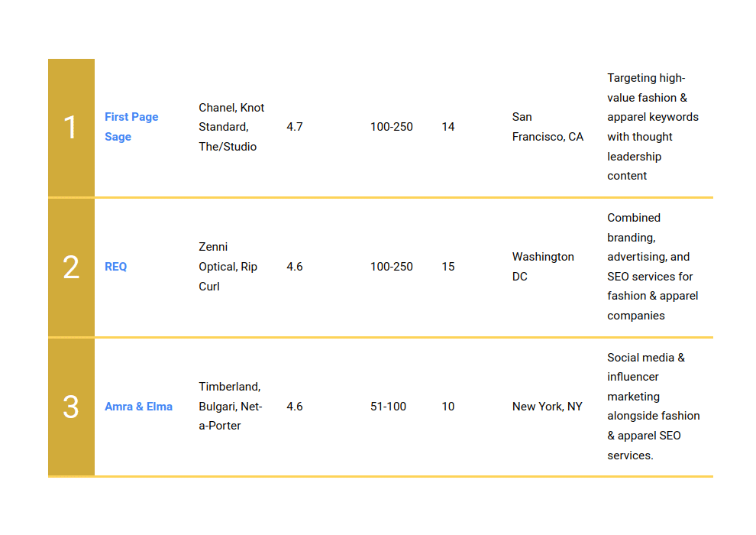Open the First Page Sage link
The height and width of the screenshot is (535, 756).
tap(131, 127)
